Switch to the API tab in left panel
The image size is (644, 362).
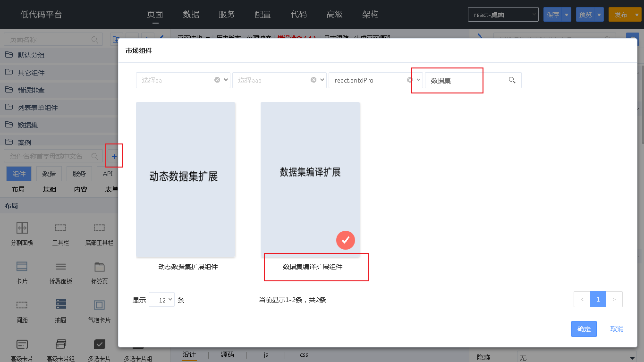(x=108, y=174)
